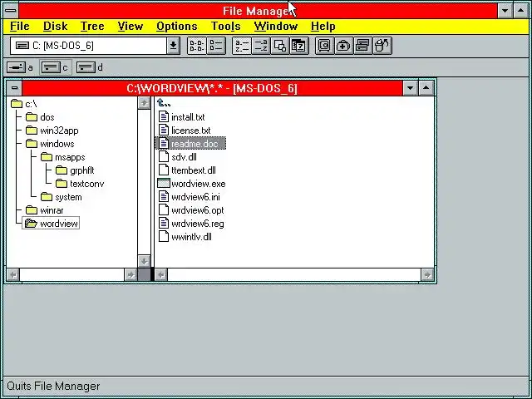The height and width of the screenshot is (399, 532).
Task: Select ttembext.dll file
Action: click(x=187, y=170)
